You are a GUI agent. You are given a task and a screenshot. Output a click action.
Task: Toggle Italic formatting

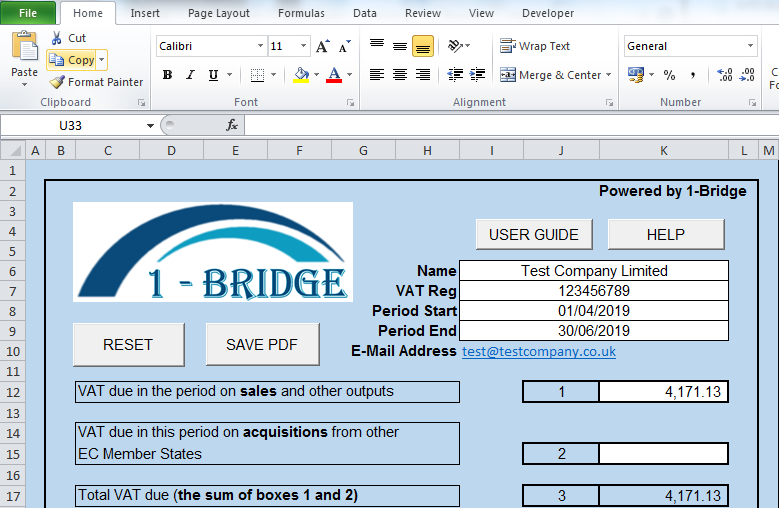coord(190,75)
